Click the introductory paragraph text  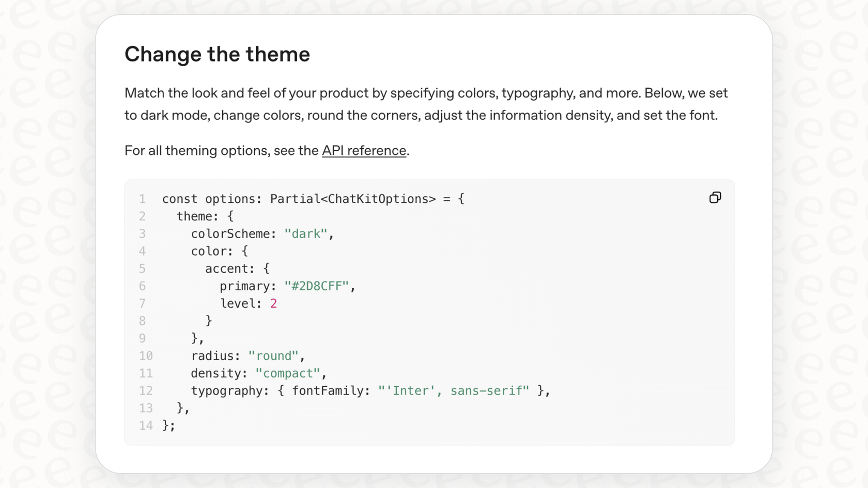(x=424, y=103)
